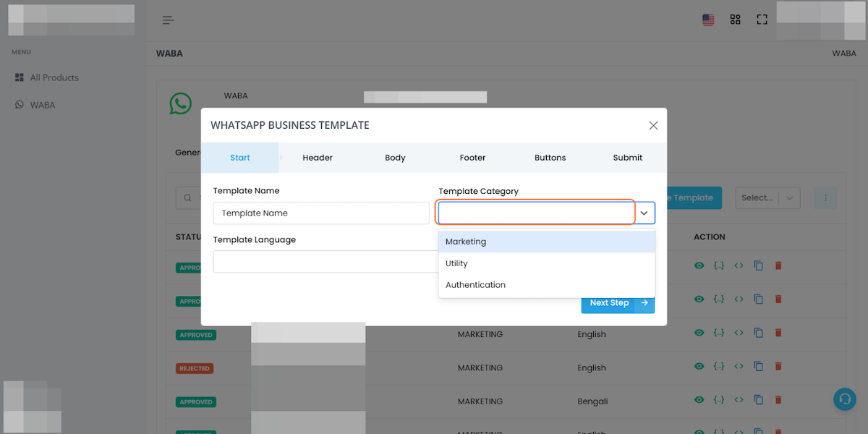Click English in the REJECTED row
This screenshot has height=434, width=868.
click(592, 368)
